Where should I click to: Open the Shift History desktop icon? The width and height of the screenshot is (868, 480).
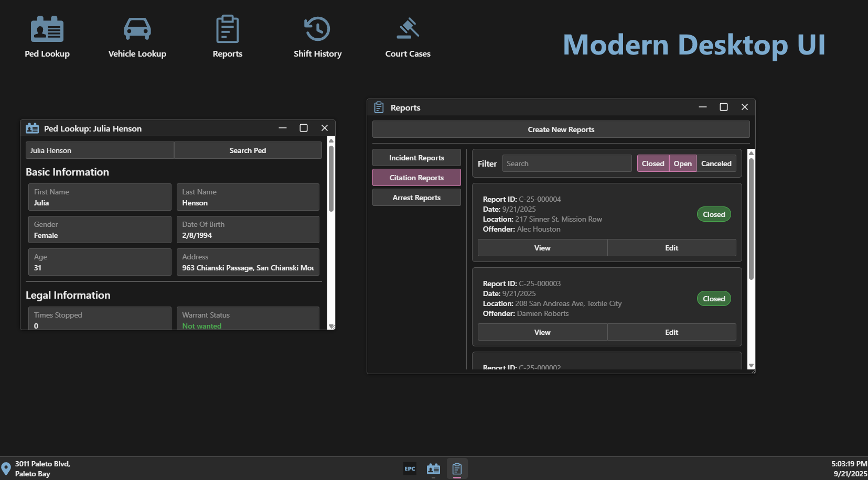317,37
